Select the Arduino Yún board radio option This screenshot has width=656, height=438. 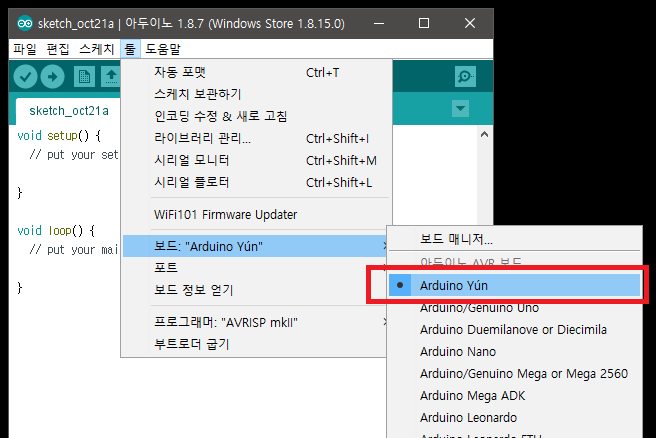pyautogui.click(x=514, y=285)
